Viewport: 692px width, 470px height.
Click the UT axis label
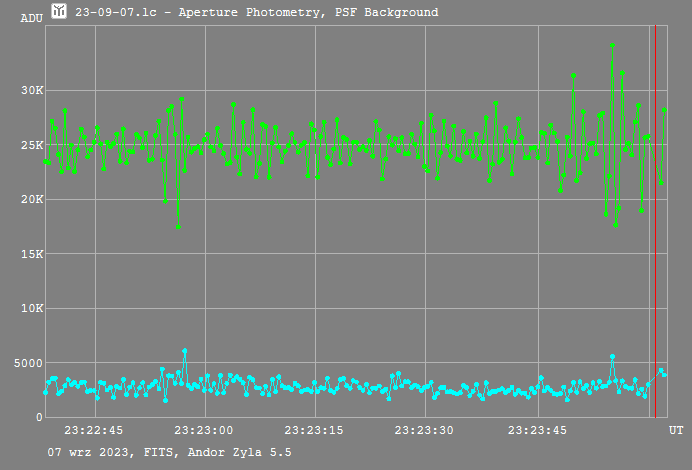676,430
